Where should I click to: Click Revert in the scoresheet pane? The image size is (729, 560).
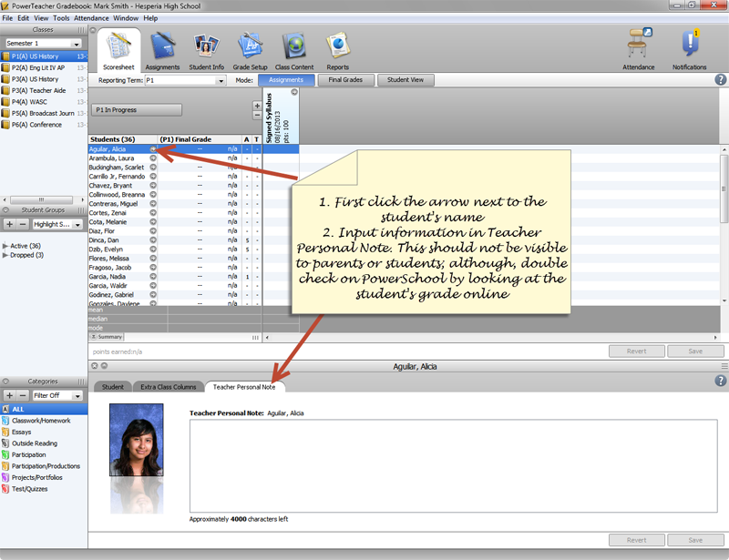click(636, 351)
